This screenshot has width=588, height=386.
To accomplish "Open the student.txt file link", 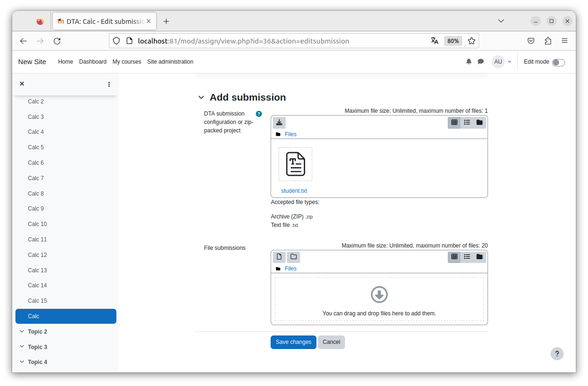I will (x=294, y=191).
